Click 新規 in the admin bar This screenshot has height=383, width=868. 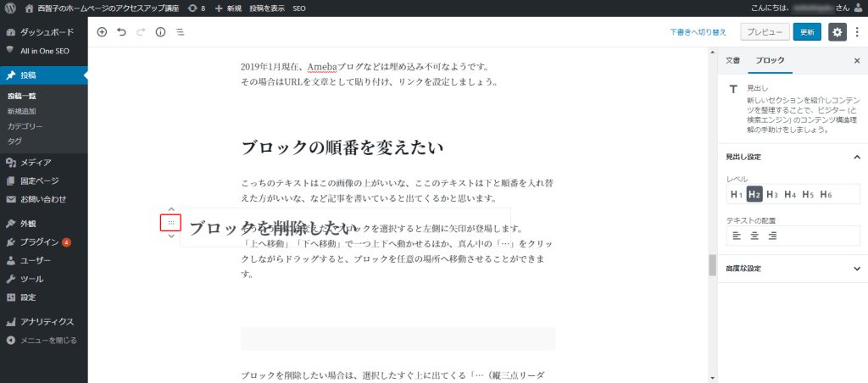(x=228, y=8)
